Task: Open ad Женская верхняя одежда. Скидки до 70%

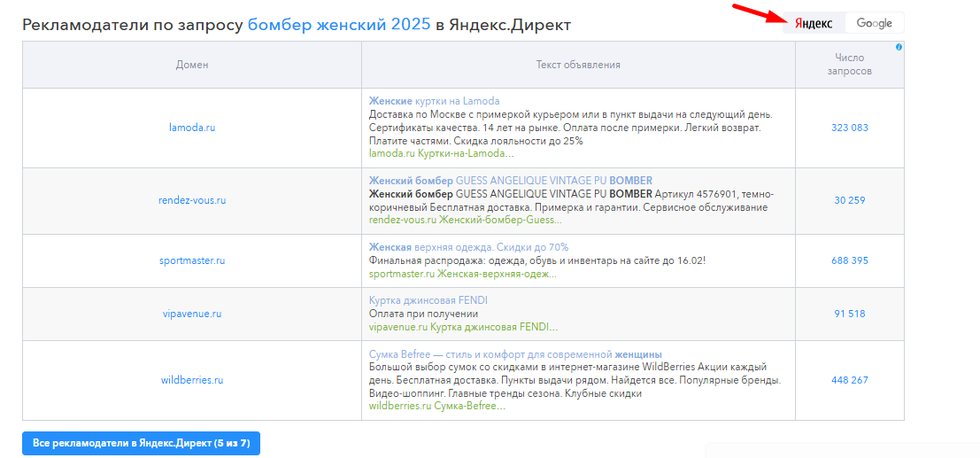Action: 468,247
